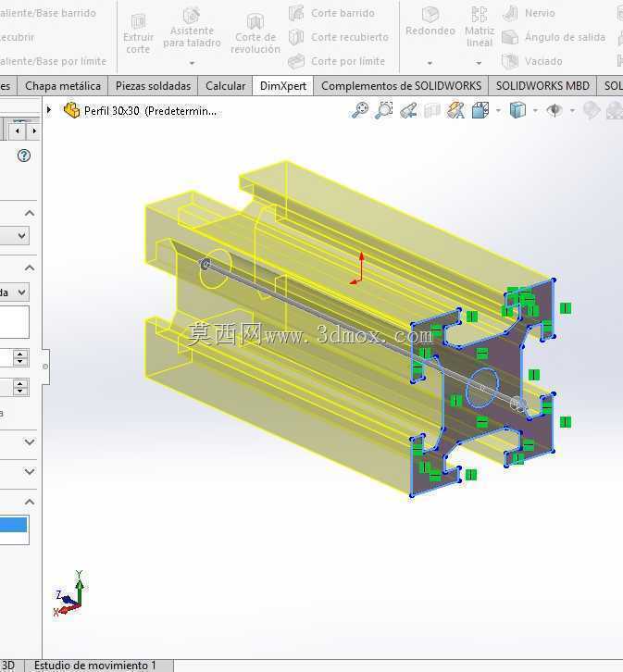Expand the first collapsed PropertyManager section

(29, 442)
